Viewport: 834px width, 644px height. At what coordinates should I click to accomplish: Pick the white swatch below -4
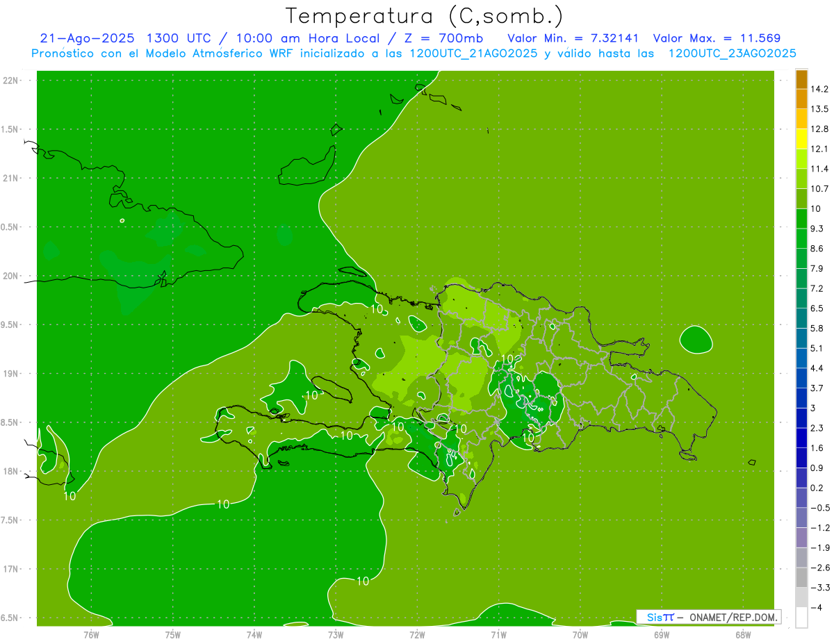tap(801, 617)
